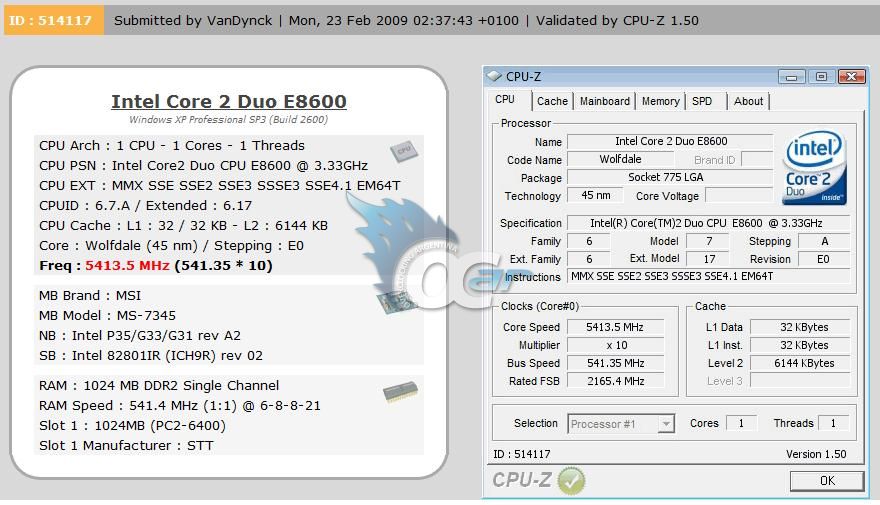Click the text "MB Brand : MSI"
The width and height of the screenshot is (880, 505).
(90, 296)
